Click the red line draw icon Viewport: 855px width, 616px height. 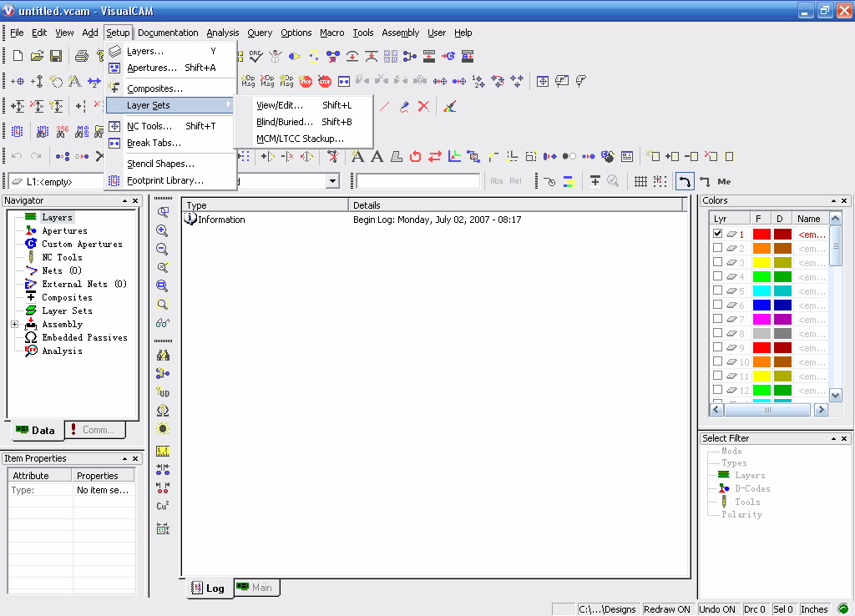point(385,106)
